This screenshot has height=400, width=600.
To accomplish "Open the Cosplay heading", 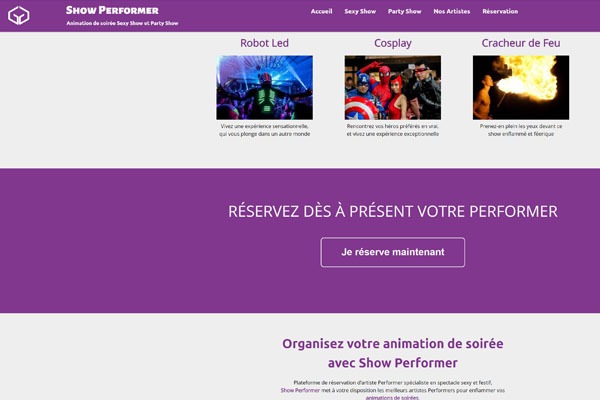I will [393, 43].
